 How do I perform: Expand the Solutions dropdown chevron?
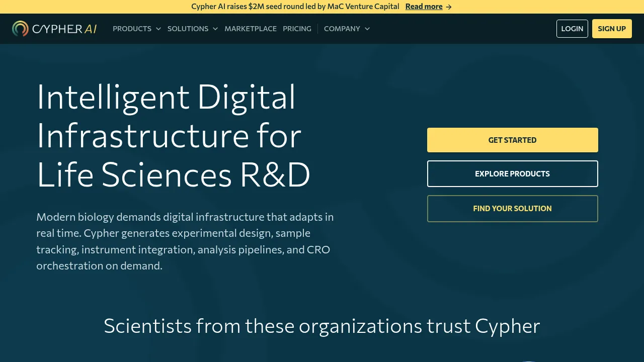215,29
